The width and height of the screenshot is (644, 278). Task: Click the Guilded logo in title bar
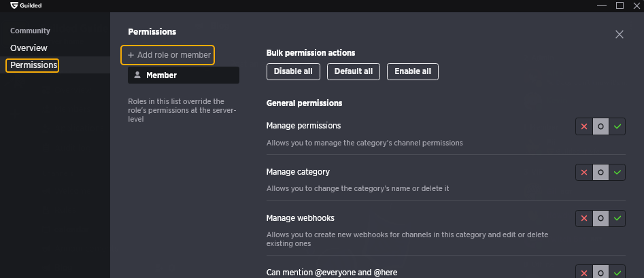point(14,5)
